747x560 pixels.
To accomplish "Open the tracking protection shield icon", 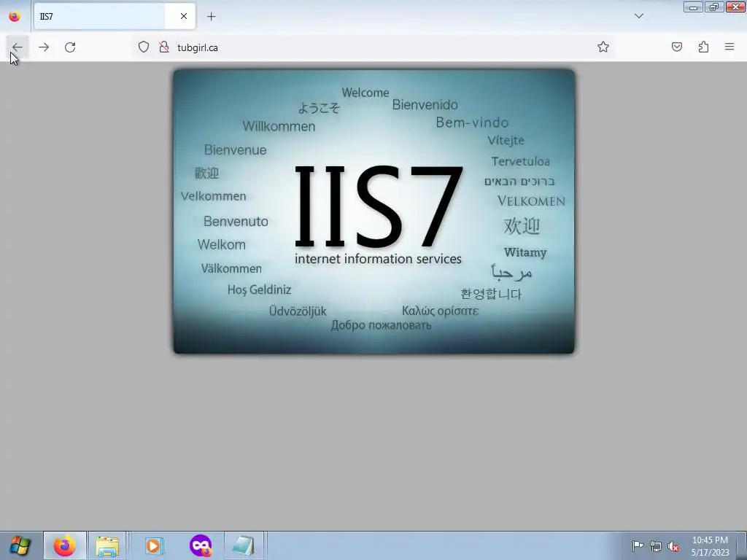I will point(144,47).
